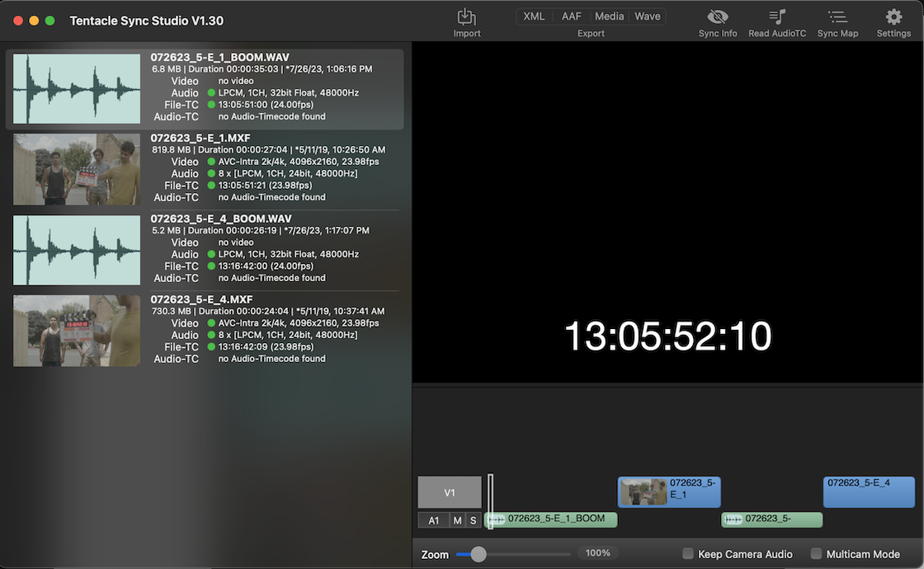924x569 pixels.
Task: Click the timeline playhead marker
Action: click(490, 501)
